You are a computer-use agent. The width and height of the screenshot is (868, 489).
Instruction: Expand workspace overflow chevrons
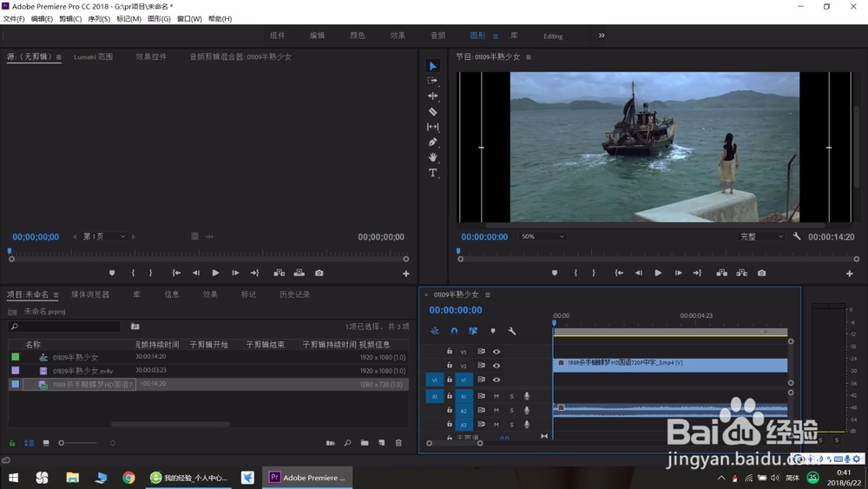point(602,36)
